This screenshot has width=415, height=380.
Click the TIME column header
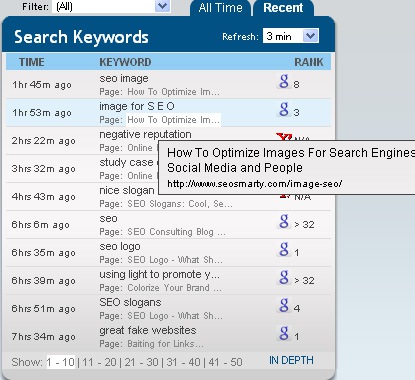[x=32, y=62]
